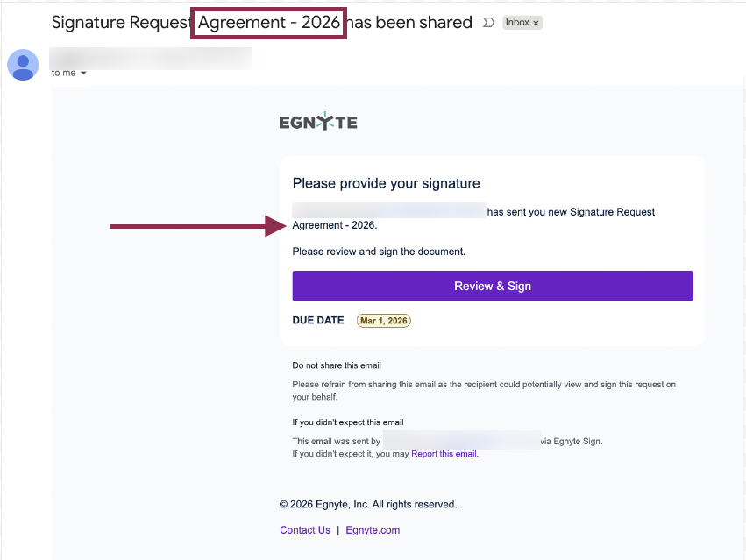The height and width of the screenshot is (560, 746).
Task: Click the Egnyte copyright notice text
Action: pyautogui.click(x=368, y=505)
